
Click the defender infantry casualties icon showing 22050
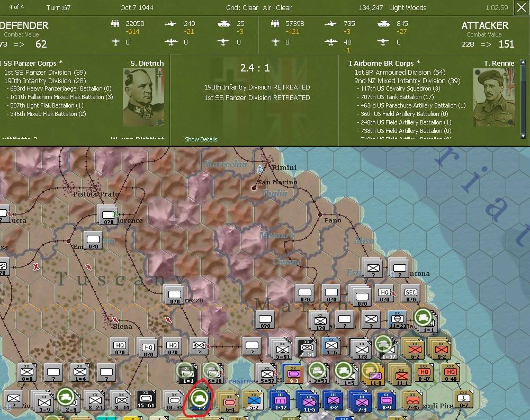pos(115,23)
